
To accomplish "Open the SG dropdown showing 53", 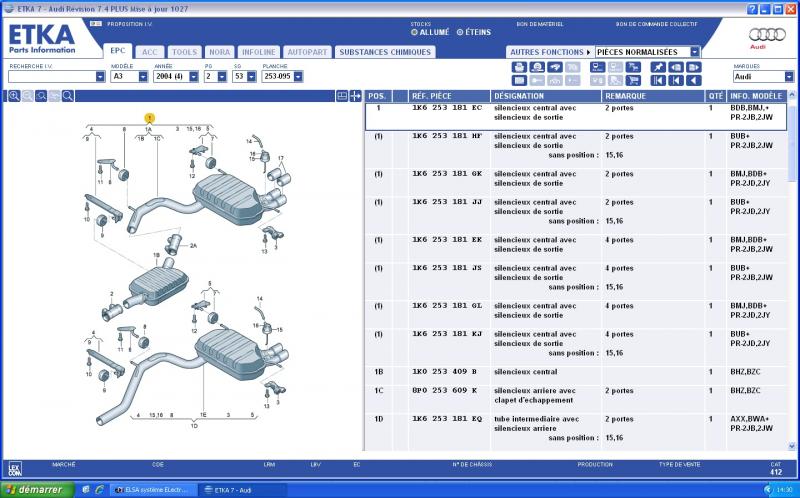I will point(251,77).
